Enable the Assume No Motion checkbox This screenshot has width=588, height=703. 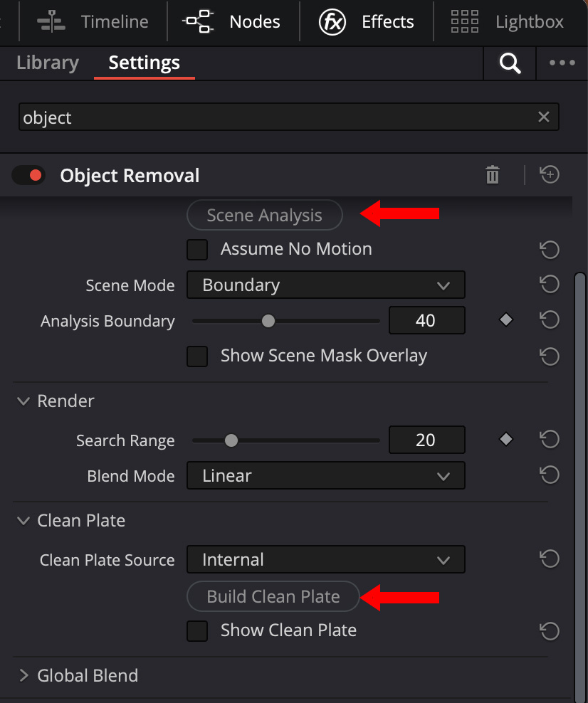pyautogui.click(x=197, y=250)
